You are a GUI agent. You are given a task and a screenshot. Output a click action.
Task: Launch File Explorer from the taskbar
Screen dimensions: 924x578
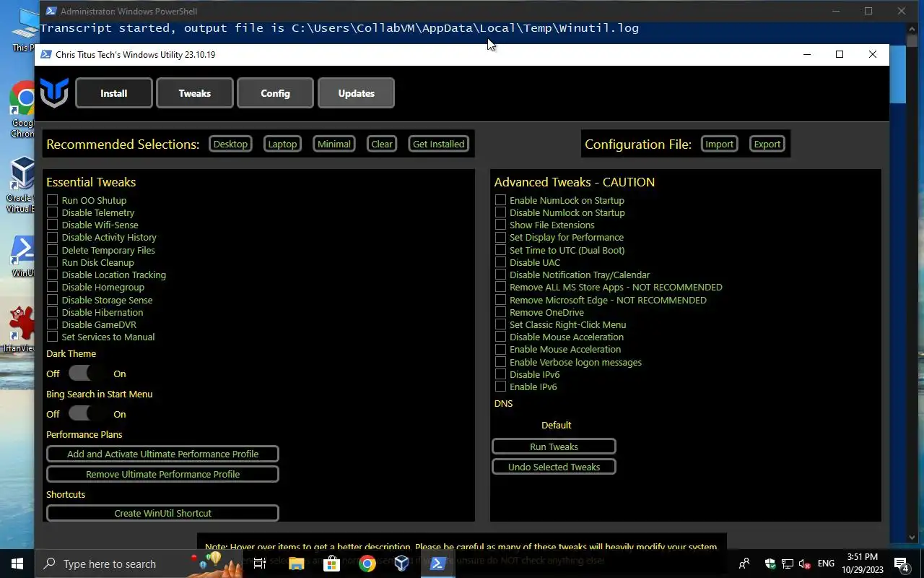click(x=296, y=564)
